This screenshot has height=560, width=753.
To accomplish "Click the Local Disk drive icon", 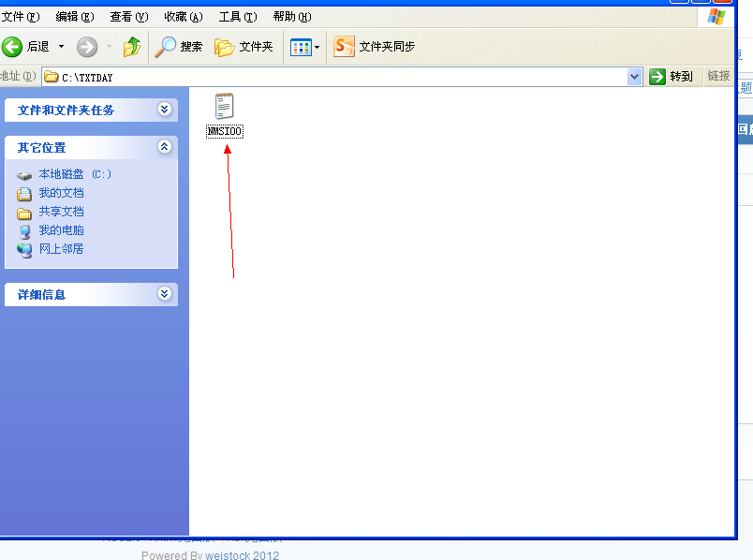I will pyautogui.click(x=24, y=175).
